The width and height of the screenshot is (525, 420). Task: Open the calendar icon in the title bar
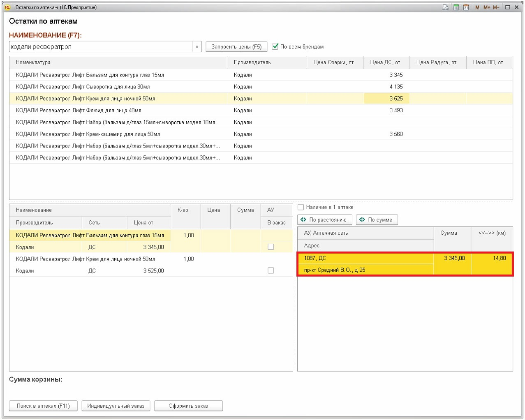tap(466, 7)
